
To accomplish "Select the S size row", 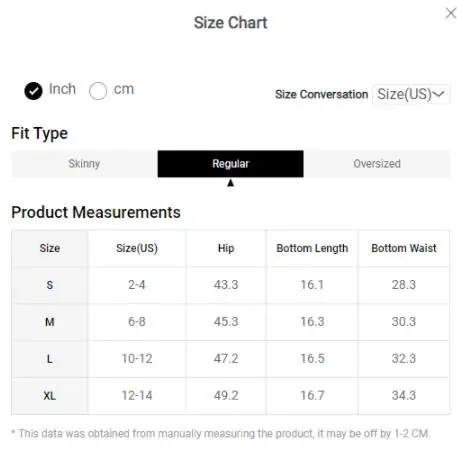I will [230, 285].
